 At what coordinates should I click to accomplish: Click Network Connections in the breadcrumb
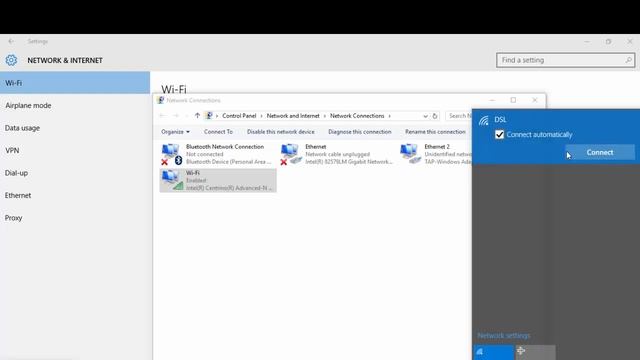[x=357, y=116]
